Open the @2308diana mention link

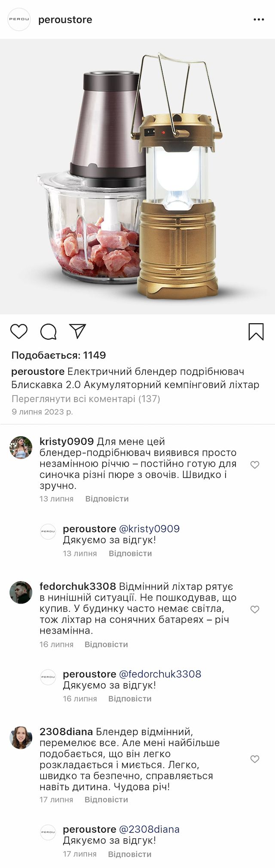click(x=149, y=829)
